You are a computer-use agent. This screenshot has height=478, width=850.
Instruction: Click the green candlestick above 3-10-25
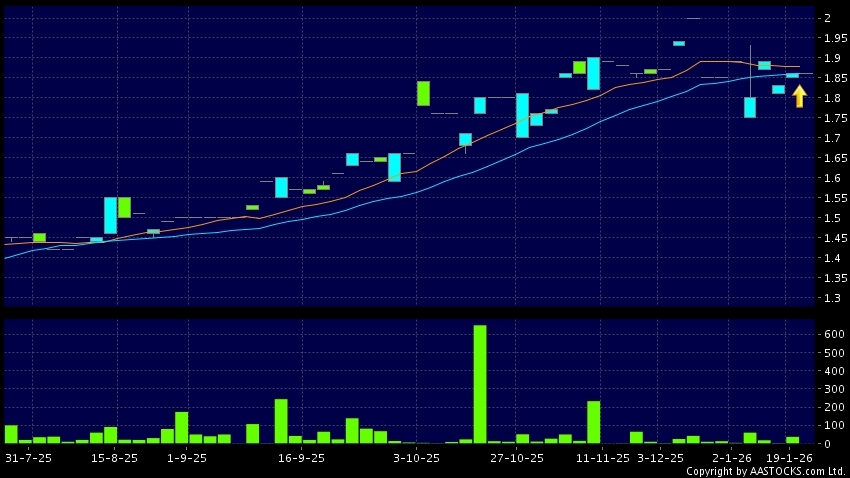click(x=423, y=93)
